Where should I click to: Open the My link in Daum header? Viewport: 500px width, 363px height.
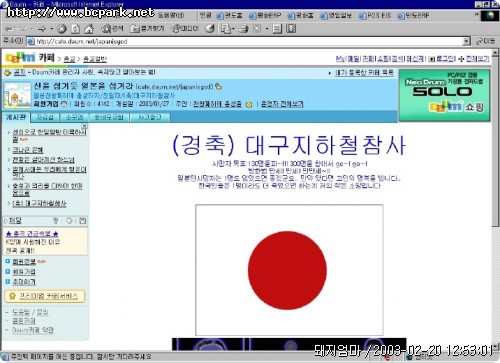click(340, 59)
